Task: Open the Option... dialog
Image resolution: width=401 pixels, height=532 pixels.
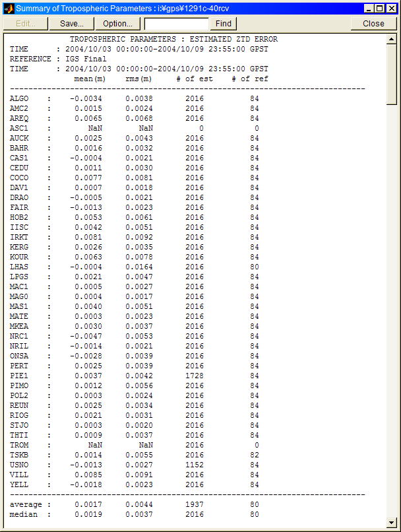Action: (x=117, y=23)
